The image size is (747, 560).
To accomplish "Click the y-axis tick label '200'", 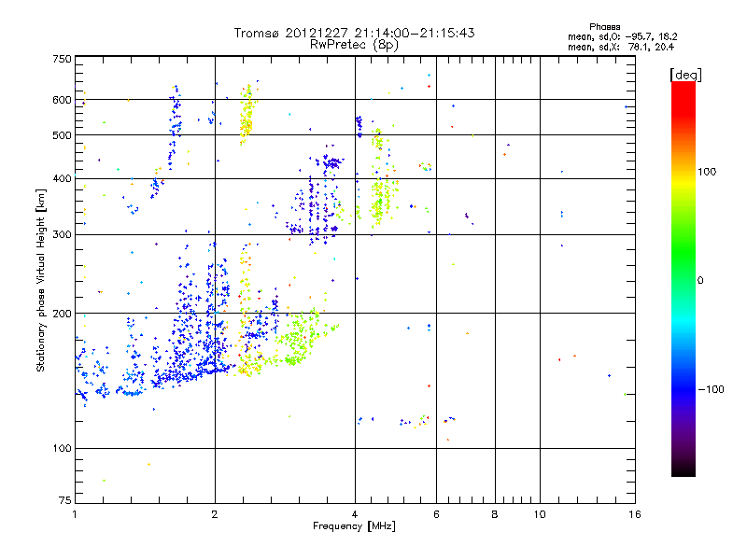I will point(62,313).
